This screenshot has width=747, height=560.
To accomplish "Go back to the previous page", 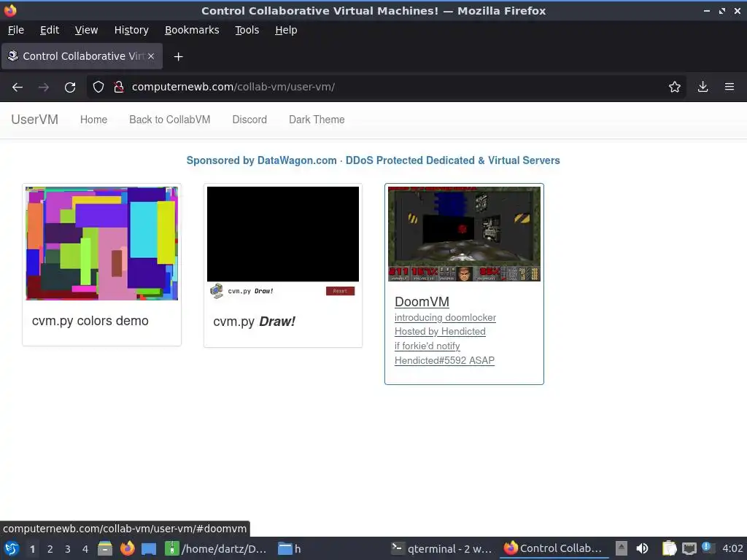I will 18,87.
